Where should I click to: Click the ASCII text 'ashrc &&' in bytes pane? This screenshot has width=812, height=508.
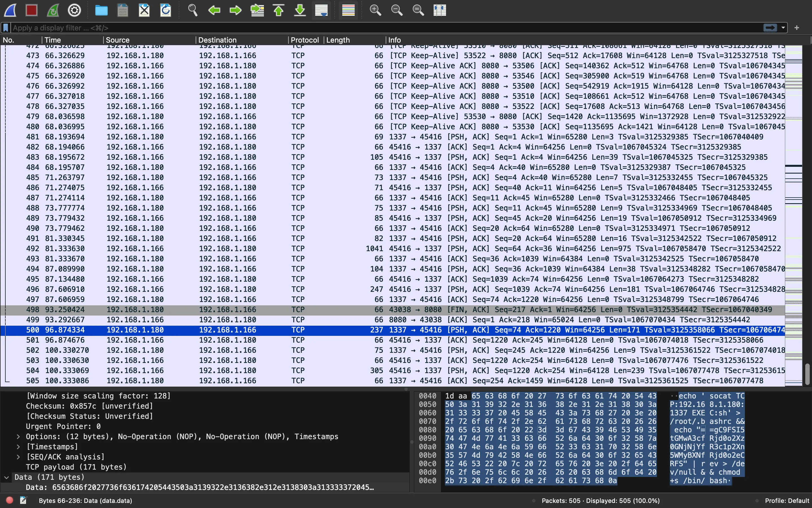[727, 421]
